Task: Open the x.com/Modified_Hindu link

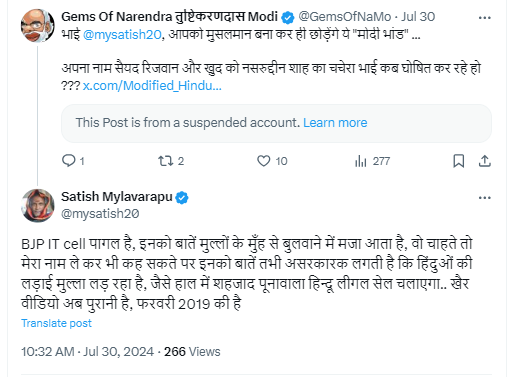Action: click(152, 86)
